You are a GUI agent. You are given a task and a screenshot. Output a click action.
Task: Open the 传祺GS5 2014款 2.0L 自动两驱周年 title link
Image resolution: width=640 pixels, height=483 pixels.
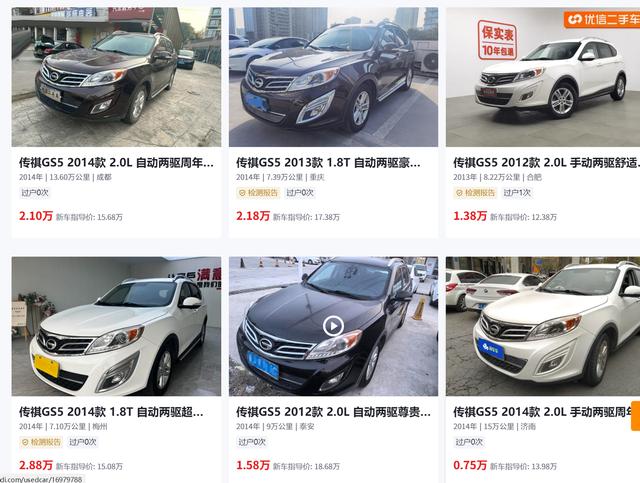116,163
